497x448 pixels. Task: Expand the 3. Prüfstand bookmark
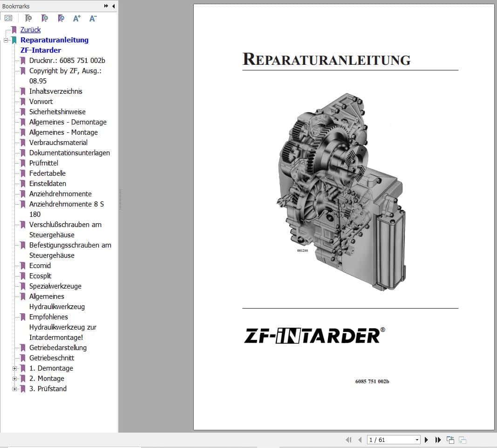tap(14, 389)
